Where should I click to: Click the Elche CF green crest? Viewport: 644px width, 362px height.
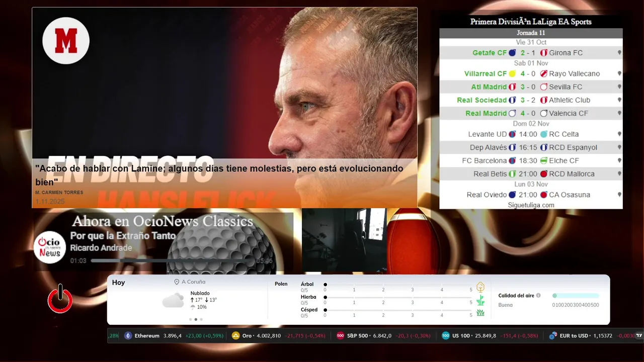[x=543, y=160]
